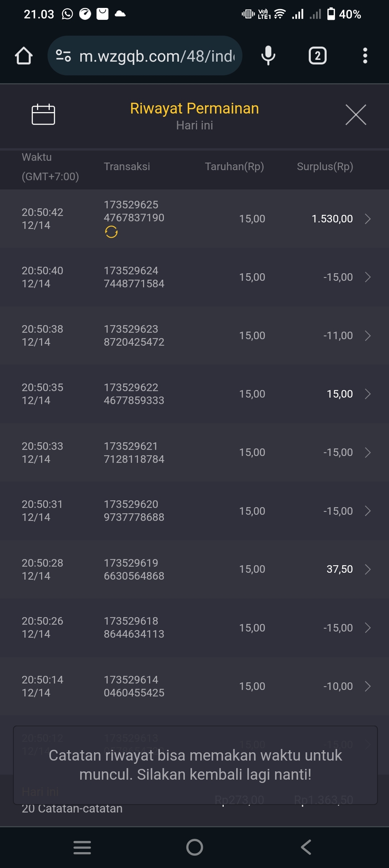Viewport: 389px width, 868px height.
Task: Expand the -11,00 surplus row chevron
Action: click(x=367, y=336)
